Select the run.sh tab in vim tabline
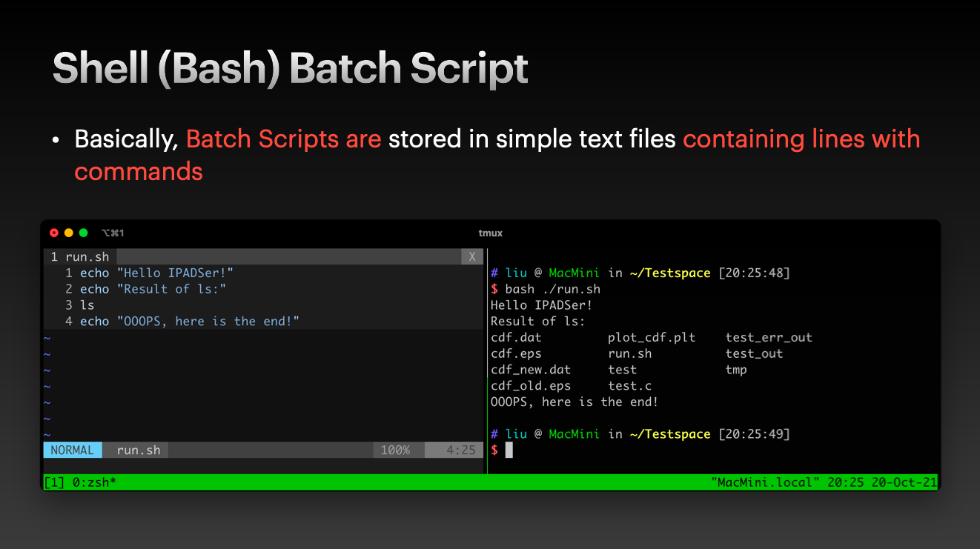The image size is (980, 549). pyautogui.click(x=79, y=256)
